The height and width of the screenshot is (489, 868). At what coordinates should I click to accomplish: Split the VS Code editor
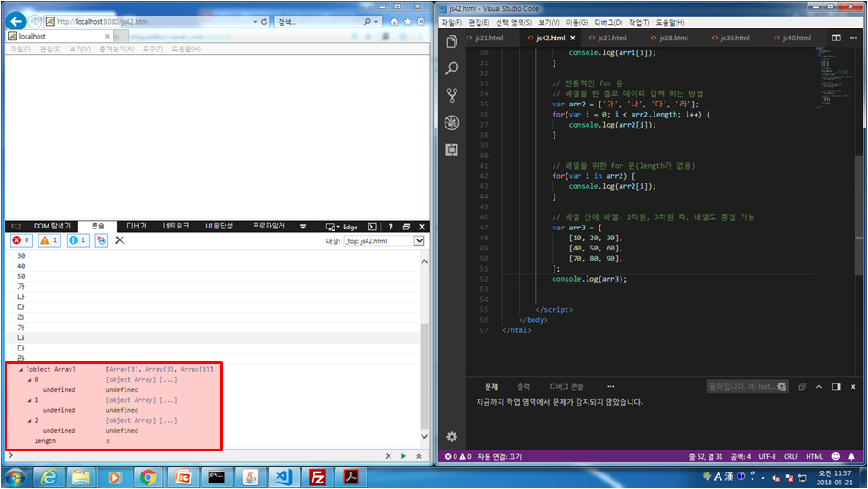coord(836,38)
